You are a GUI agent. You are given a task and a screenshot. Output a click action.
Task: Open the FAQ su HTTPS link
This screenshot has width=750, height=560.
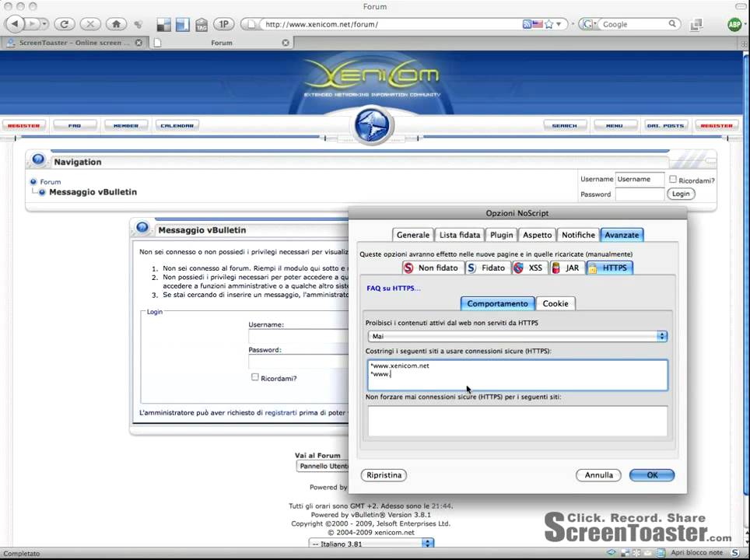pyautogui.click(x=393, y=289)
